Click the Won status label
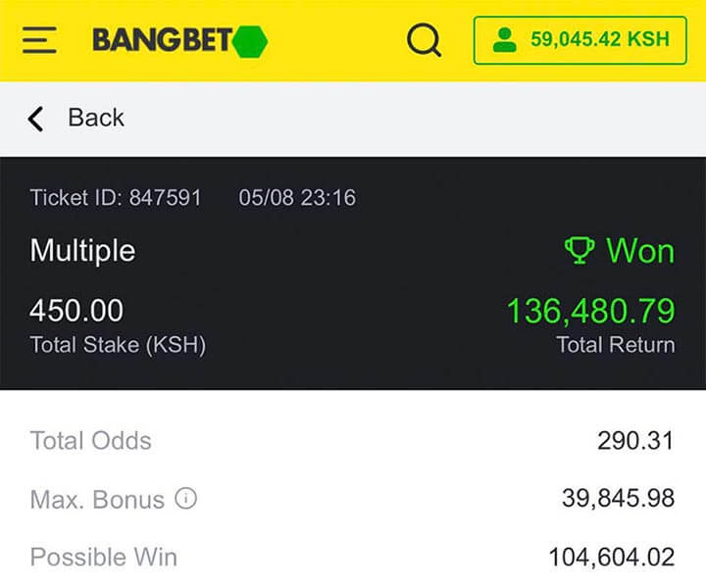The height and width of the screenshot is (588, 706). tap(640, 251)
